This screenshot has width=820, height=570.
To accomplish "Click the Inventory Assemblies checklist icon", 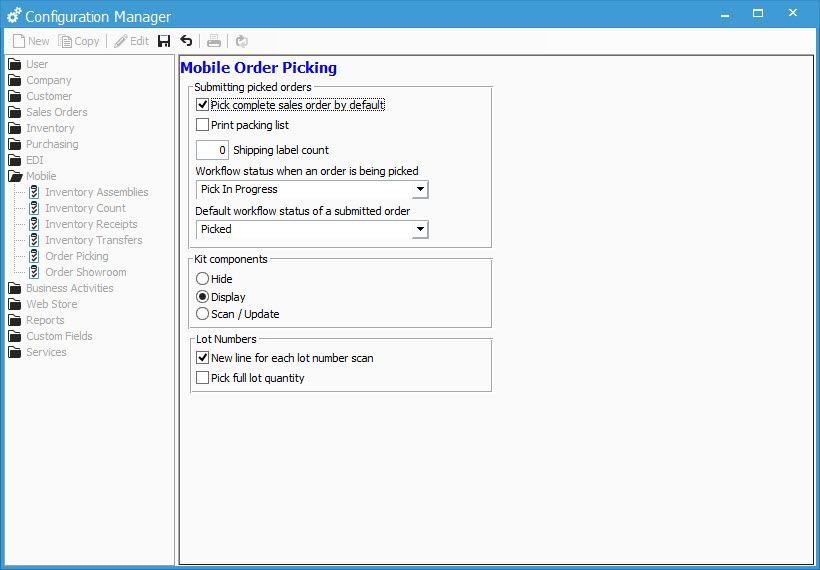I will pyautogui.click(x=34, y=192).
